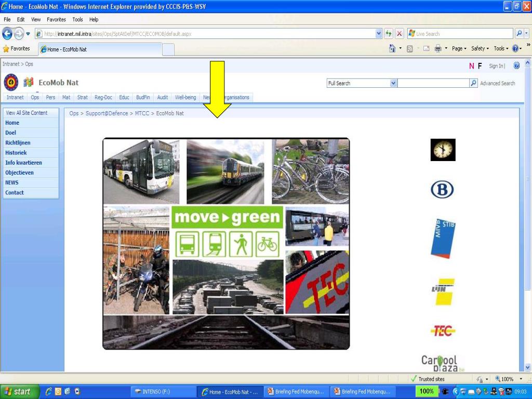Image resolution: width=532 pixels, height=399 pixels.
Task: Open the status bar zoom level dropdown
Action: click(x=521, y=379)
